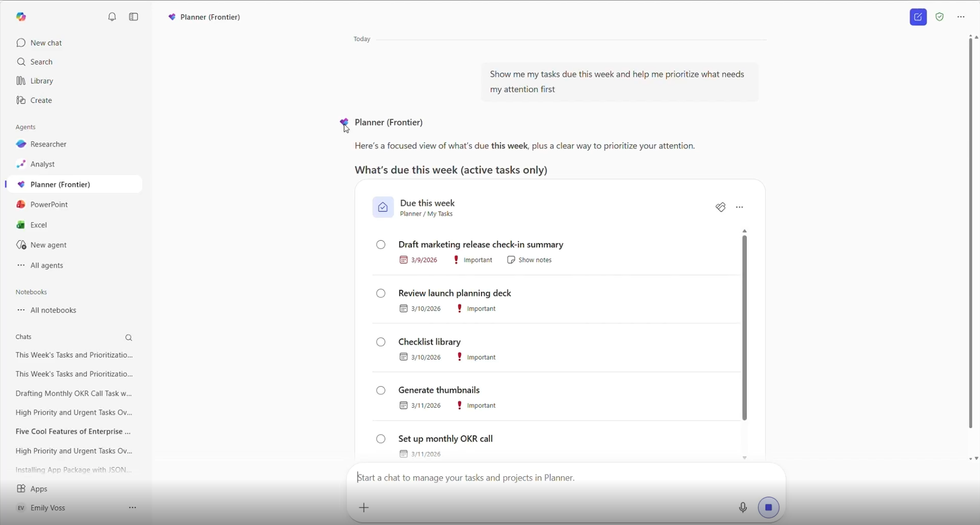980x525 pixels.
Task: Click the main chat vertical scrollbar
Action: [x=970, y=233]
